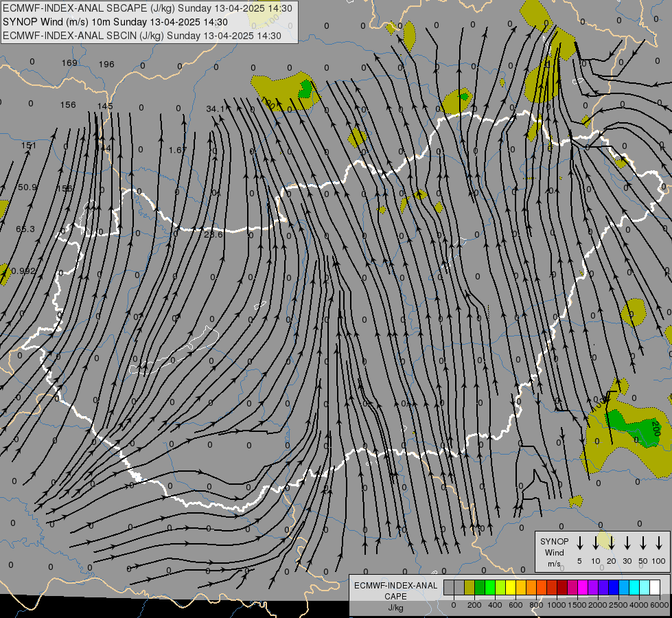Pick the pure yellow CAPE legend swatch

click(x=511, y=587)
